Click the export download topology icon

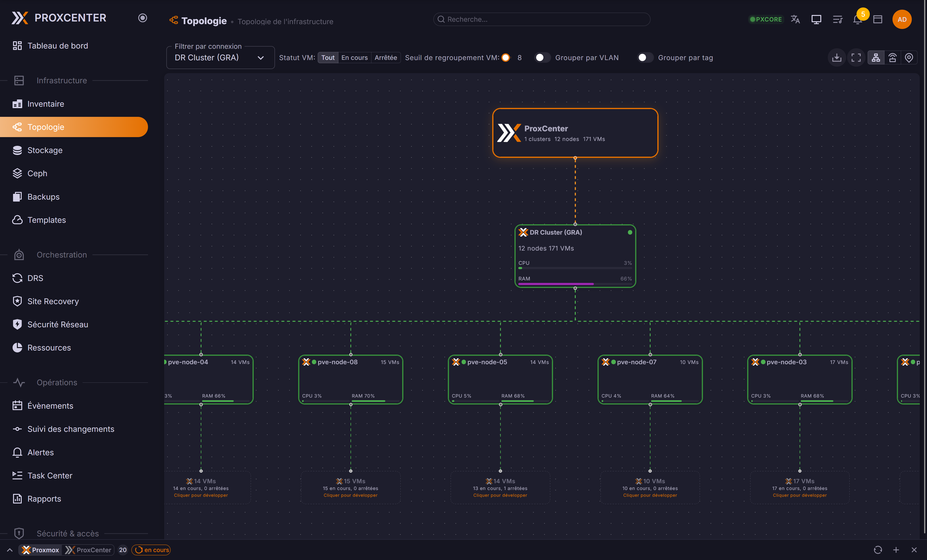click(x=837, y=57)
